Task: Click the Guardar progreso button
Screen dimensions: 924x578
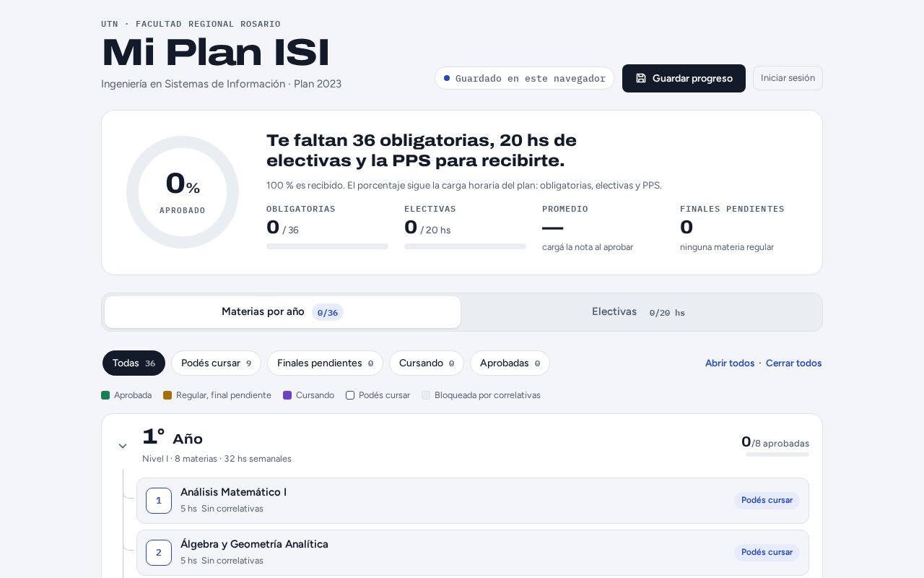Action: point(684,78)
